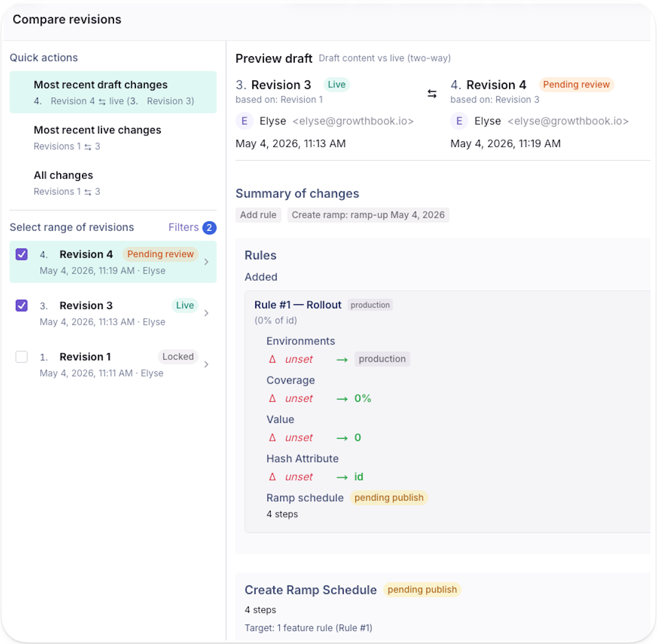Click the delta icon under Coverage
Screen dimensions: 657x644
(x=272, y=398)
